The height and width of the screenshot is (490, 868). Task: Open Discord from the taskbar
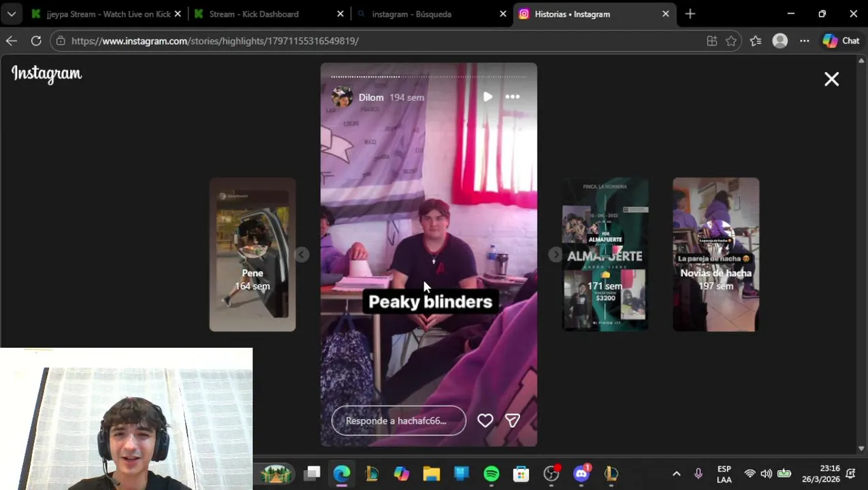tap(581, 473)
